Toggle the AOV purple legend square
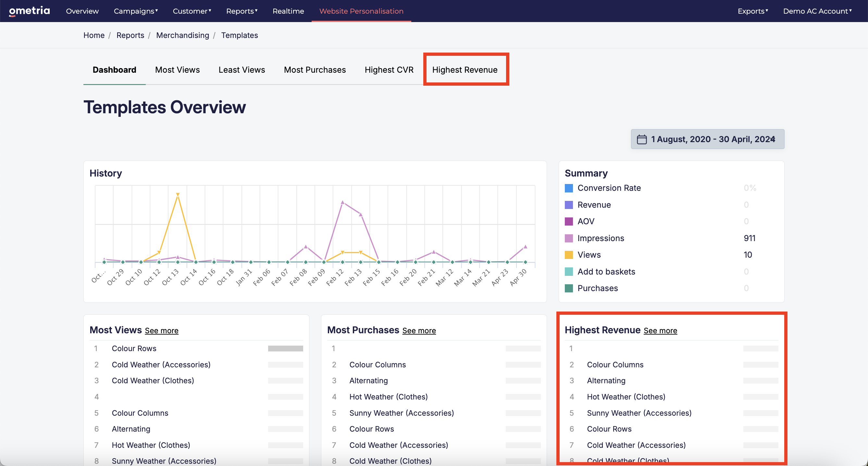The image size is (868, 466). [x=569, y=221]
